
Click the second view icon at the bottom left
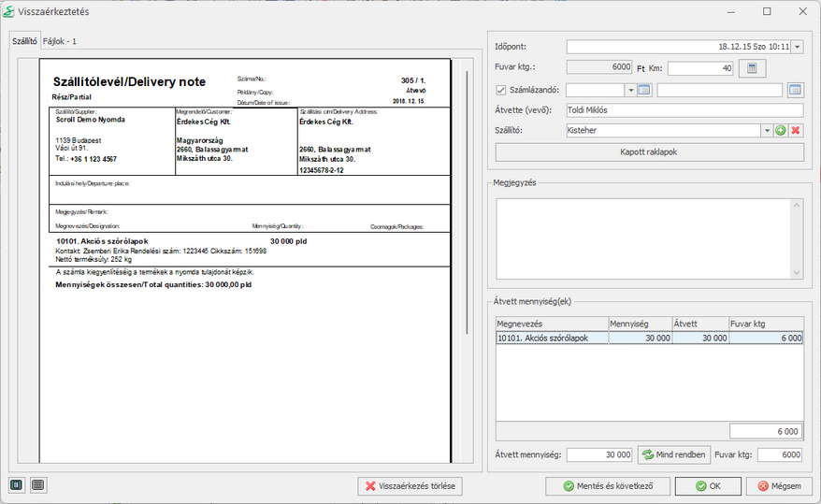pos(37,484)
